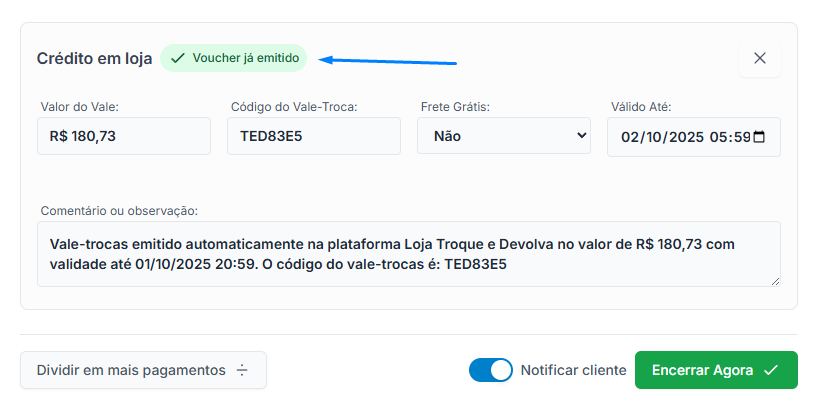Click the Notificar cliente label
The width and height of the screenshot is (816, 402).
click(573, 370)
